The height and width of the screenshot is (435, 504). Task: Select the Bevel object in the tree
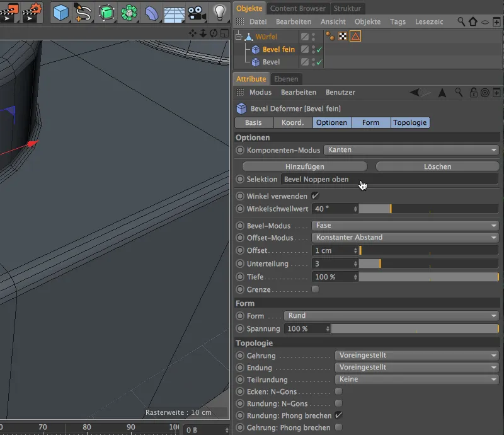[x=271, y=62]
